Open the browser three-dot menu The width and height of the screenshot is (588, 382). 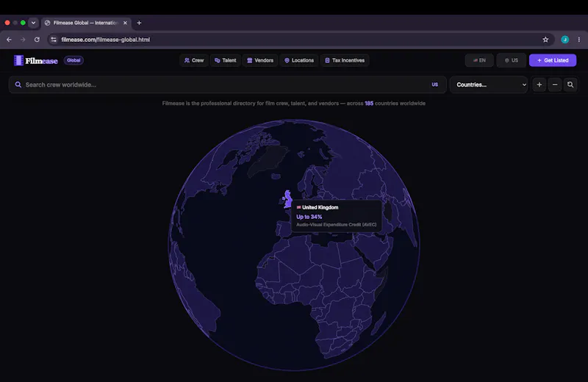578,40
